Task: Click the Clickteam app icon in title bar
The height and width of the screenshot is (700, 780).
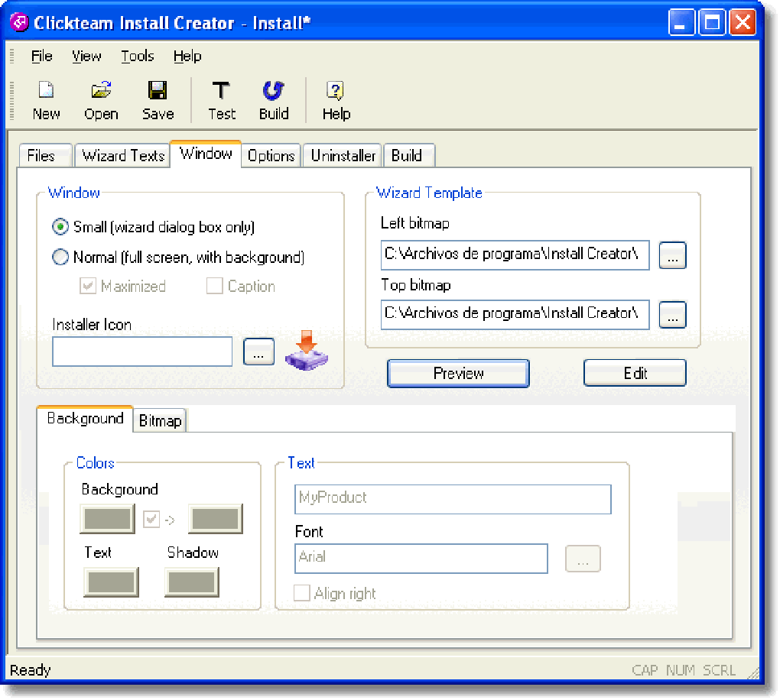Action: point(19,23)
